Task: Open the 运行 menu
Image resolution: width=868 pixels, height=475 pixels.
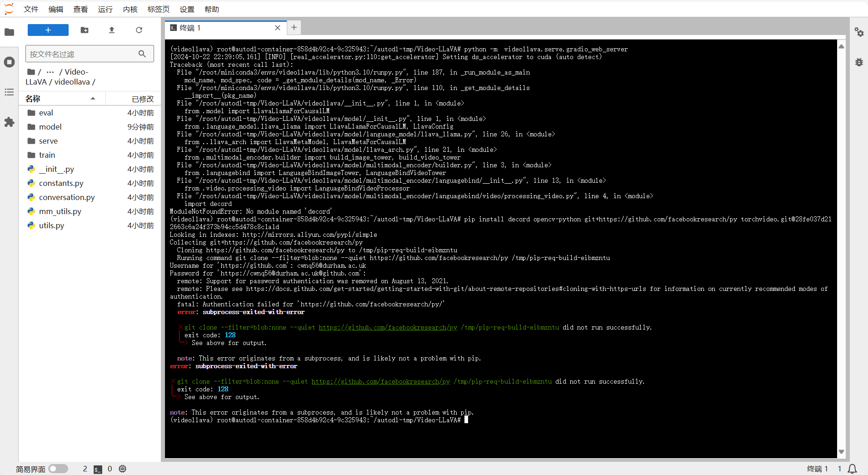Action: 105,9
